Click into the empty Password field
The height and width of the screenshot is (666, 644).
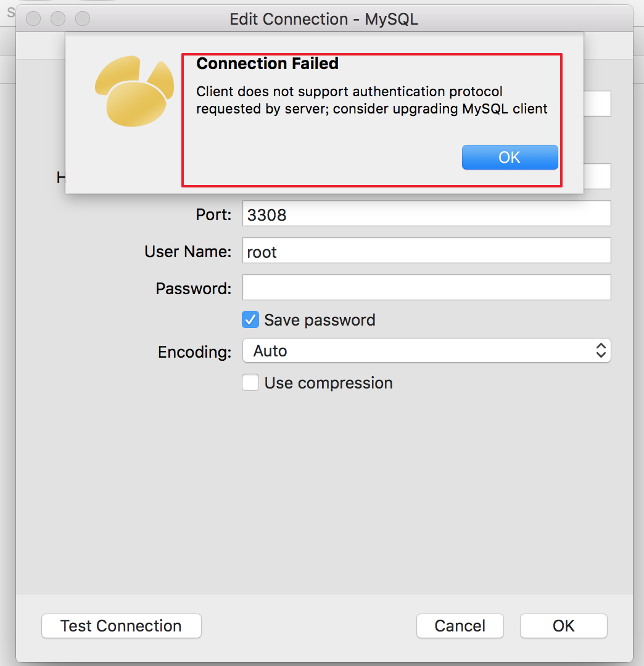click(x=426, y=288)
